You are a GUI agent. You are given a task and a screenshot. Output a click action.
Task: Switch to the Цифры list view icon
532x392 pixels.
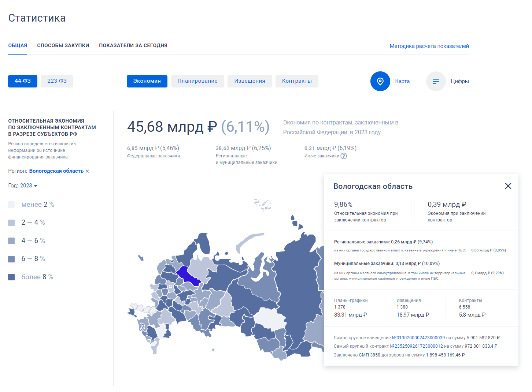click(436, 81)
